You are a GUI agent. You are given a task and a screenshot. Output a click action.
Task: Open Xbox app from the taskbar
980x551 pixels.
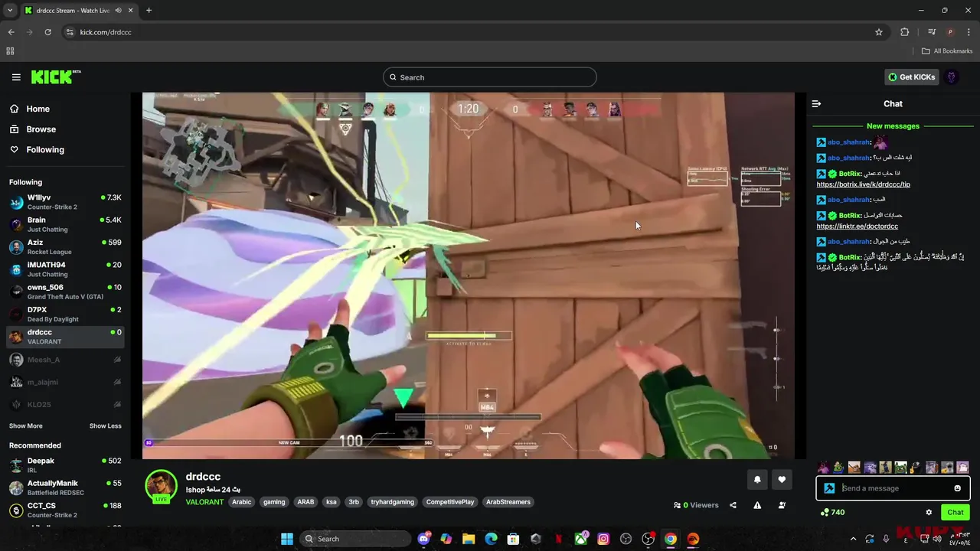pyautogui.click(x=581, y=539)
